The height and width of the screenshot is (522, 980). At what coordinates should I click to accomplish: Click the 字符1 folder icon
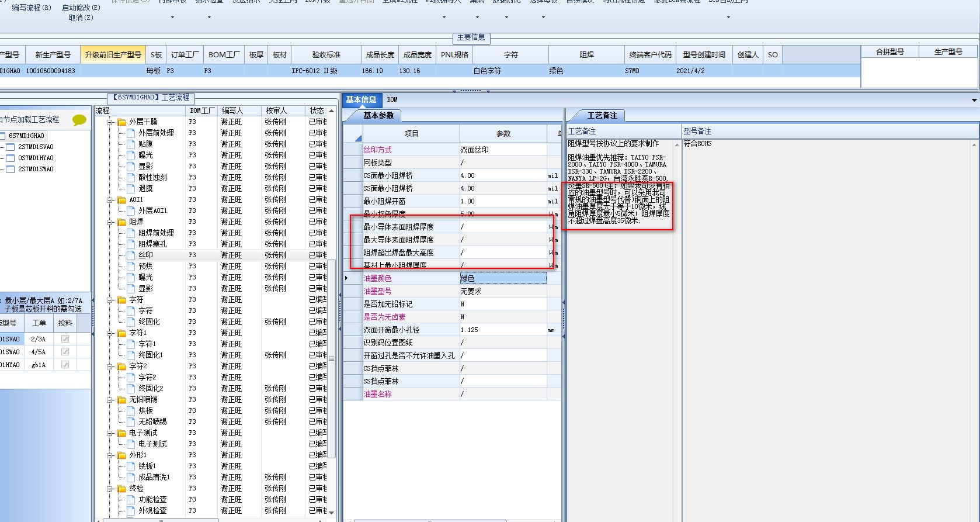[x=121, y=333]
